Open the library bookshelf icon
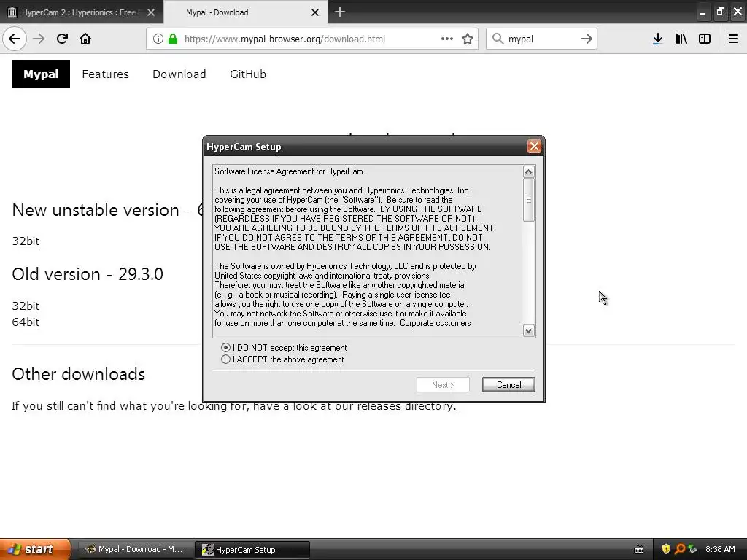The height and width of the screenshot is (560, 747). 681,39
